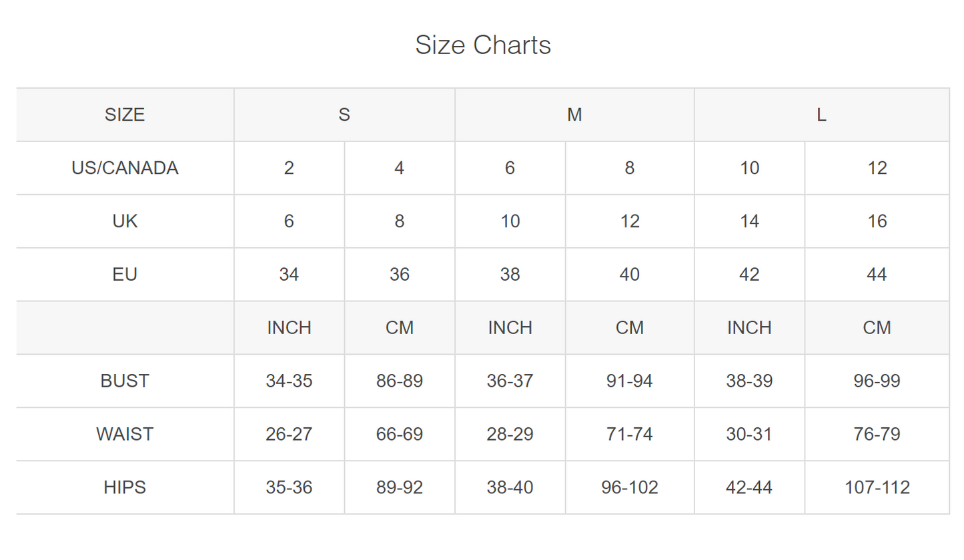Select the UK size 16 cell
Image resolution: width=964 pixels, height=560 pixels.
point(877,221)
